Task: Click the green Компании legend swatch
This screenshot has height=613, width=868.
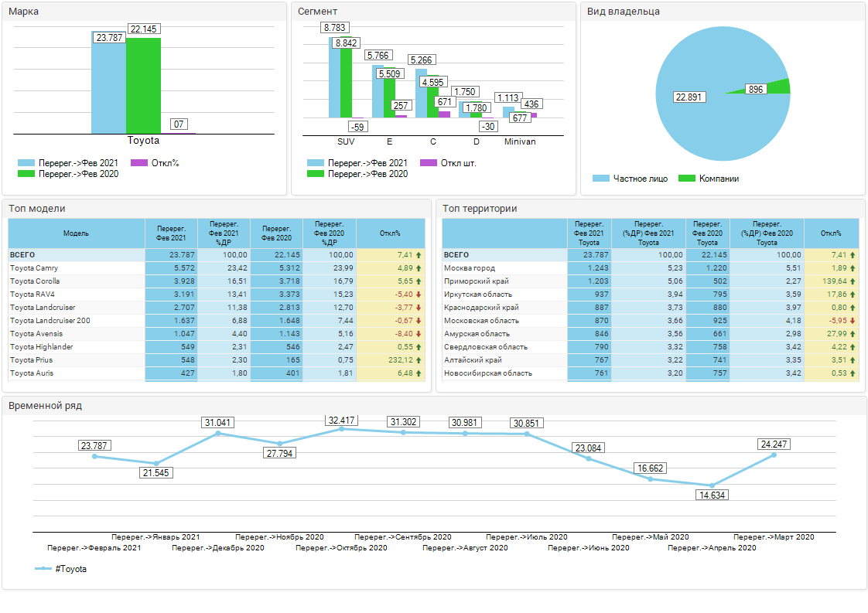Action: (687, 179)
